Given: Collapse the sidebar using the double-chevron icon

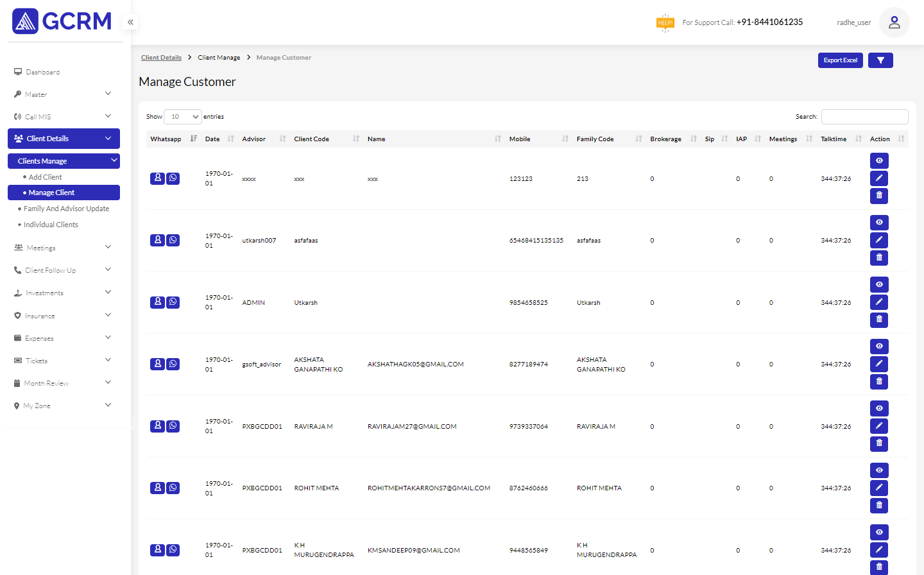Looking at the screenshot, I should click(x=130, y=22).
